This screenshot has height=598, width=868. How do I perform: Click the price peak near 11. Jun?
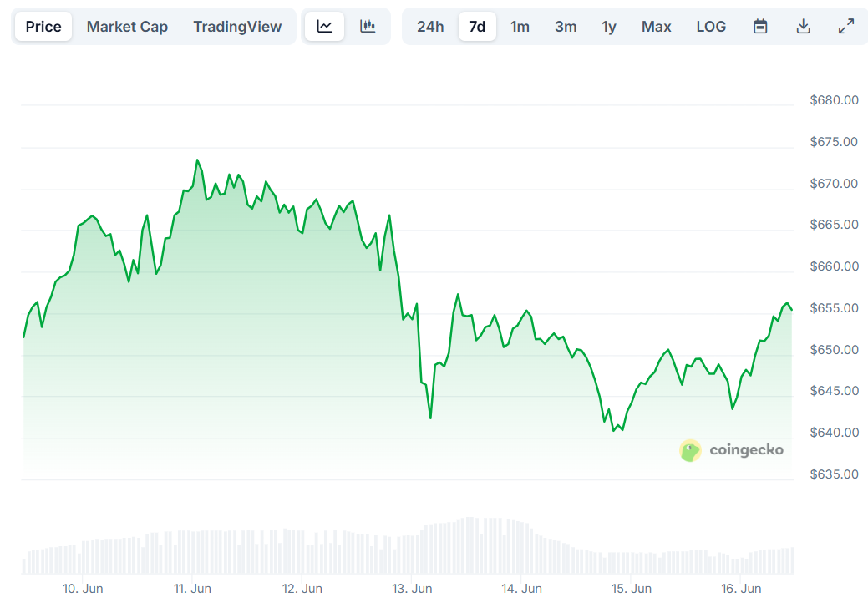pos(197,160)
